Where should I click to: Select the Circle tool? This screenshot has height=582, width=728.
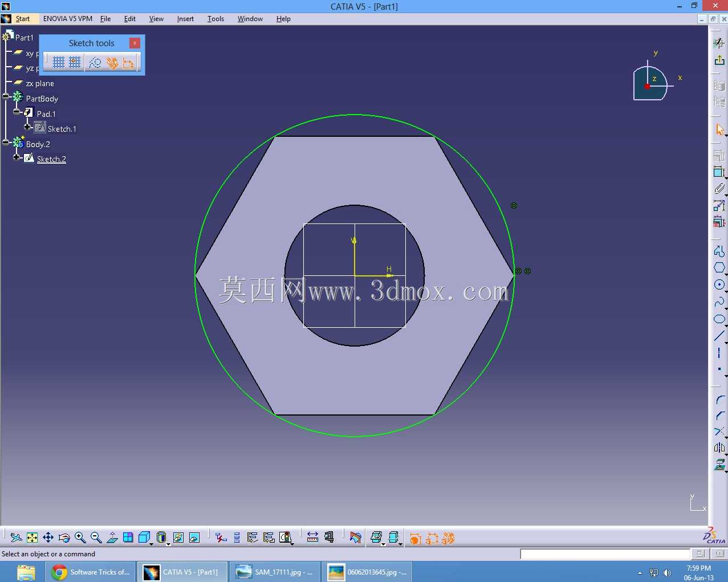point(719,284)
